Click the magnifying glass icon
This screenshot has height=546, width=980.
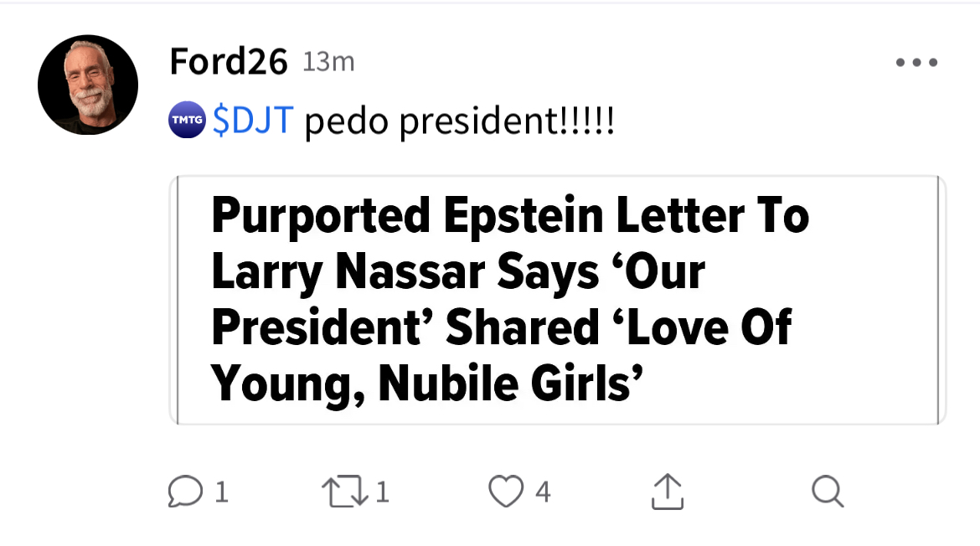pos(828,492)
